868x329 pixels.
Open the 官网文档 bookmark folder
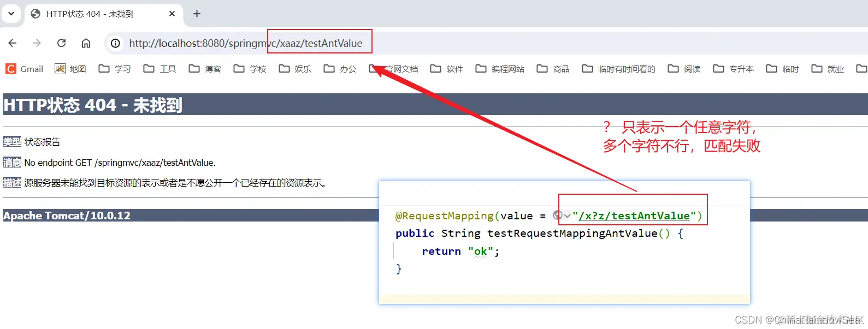393,69
